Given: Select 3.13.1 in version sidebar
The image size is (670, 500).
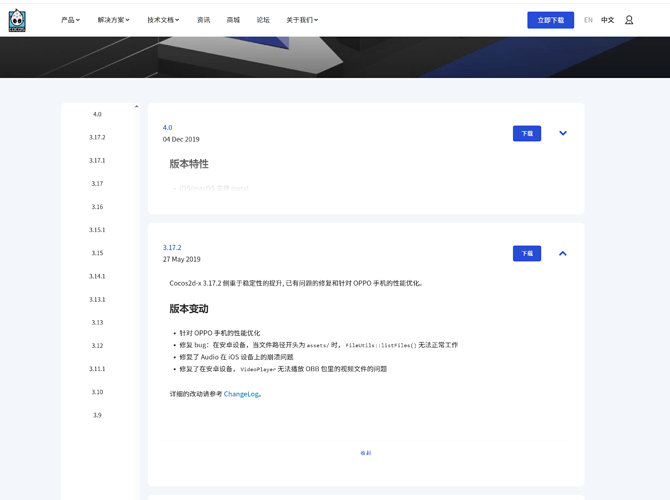Looking at the screenshot, I should click(x=97, y=299).
